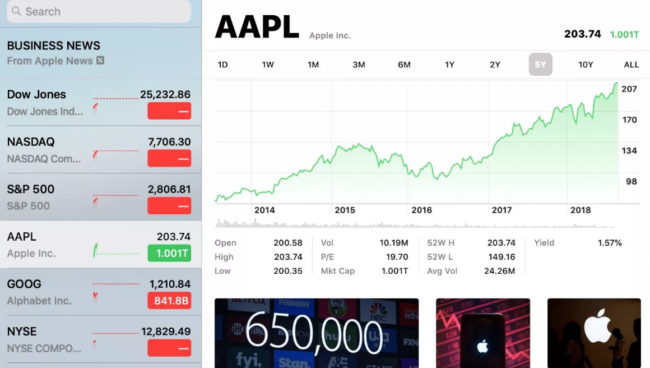Image resolution: width=650 pixels, height=368 pixels.
Task: Show the ALL time range
Action: click(631, 65)
